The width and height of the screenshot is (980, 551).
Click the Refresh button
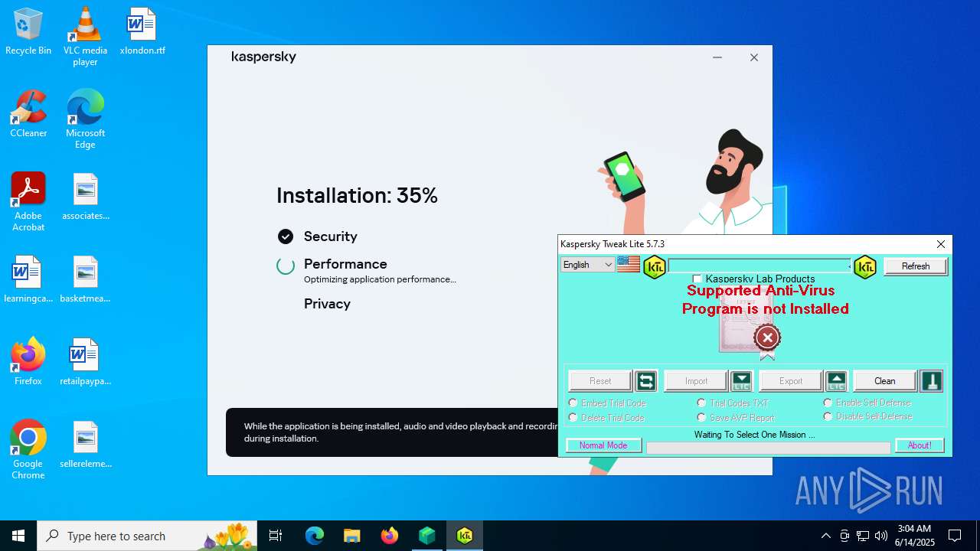(x=916, y=266)
